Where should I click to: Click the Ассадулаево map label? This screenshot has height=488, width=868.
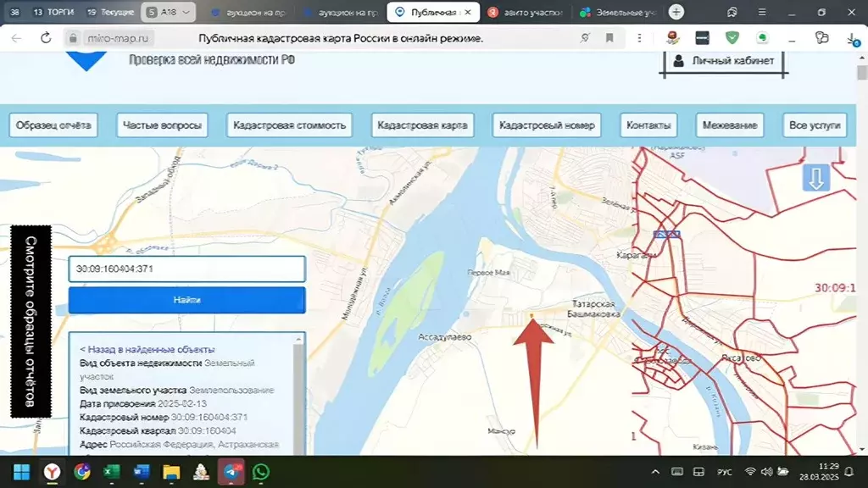coord(445,337)
